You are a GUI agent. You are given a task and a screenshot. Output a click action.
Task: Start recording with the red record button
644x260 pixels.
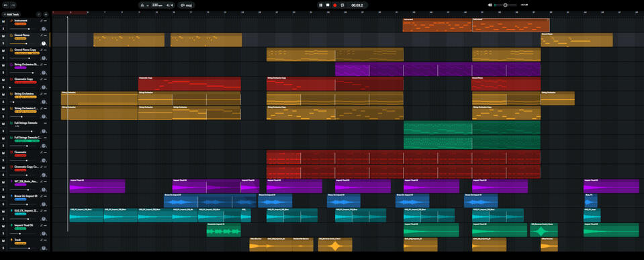(x=334, y=5)
